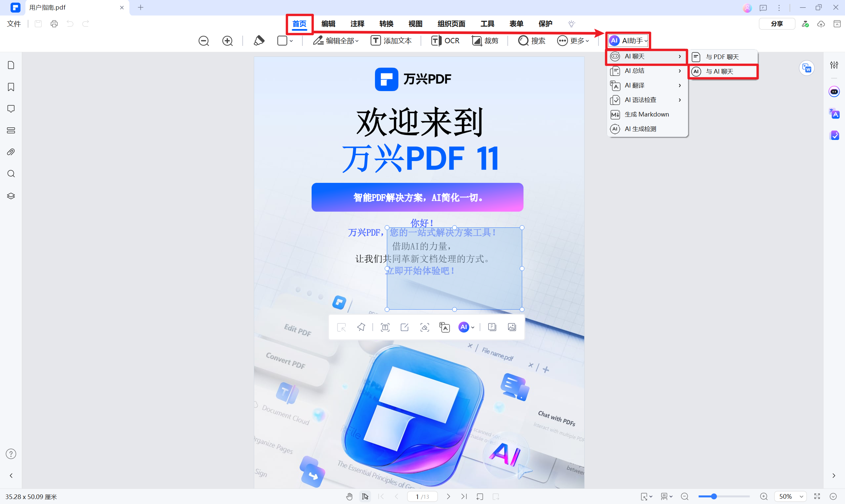
Task: Toggle fullscreen view mode
Action: point(817,496)
